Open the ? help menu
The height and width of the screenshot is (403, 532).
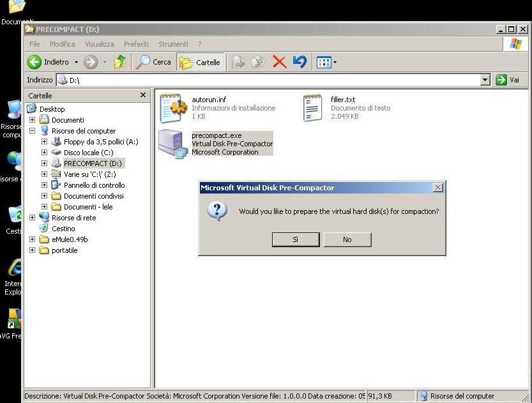[200, 44]
